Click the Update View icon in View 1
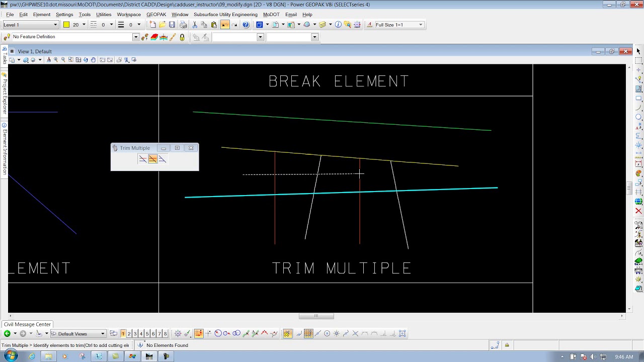Screen dimensions: 644x362 [x=49, y=60]
